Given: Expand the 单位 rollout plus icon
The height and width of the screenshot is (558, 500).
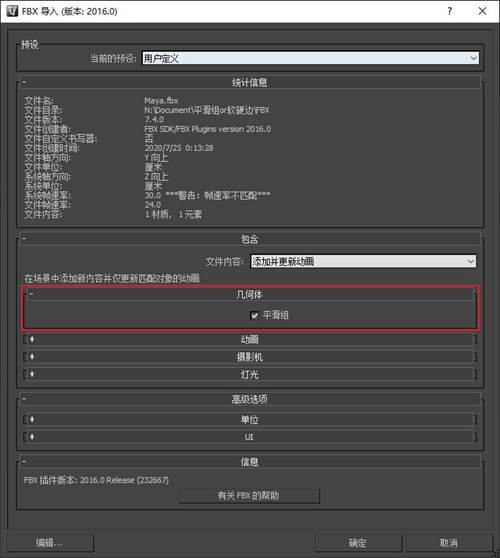Looking at the screenshot, I should click(32, 420).
